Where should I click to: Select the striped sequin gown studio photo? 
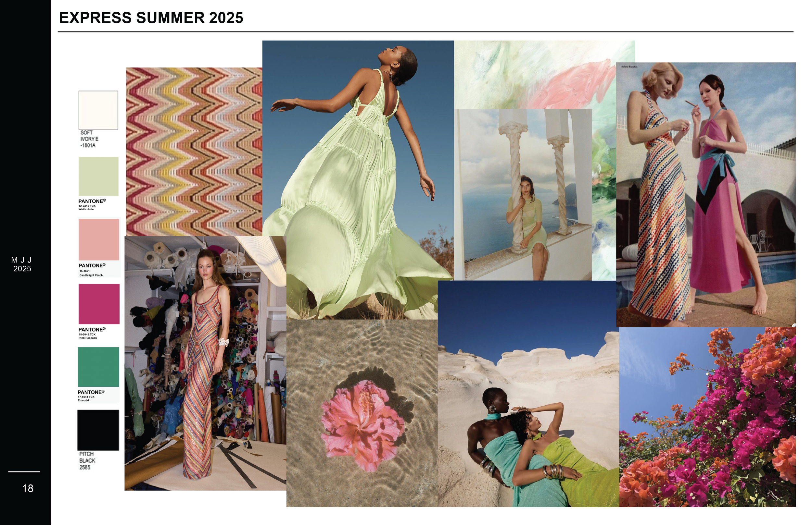(x=205, y=363)
